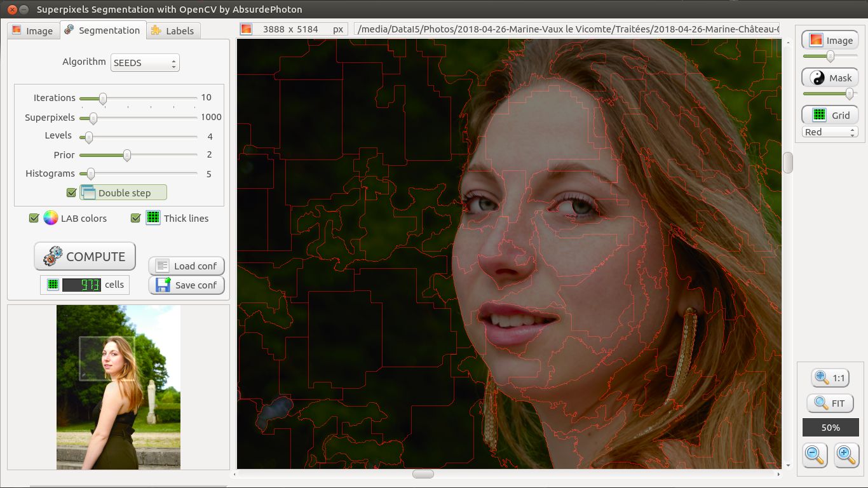
Task: Set zoom to 1:1 actual size
Action: [x=830, y=377]
